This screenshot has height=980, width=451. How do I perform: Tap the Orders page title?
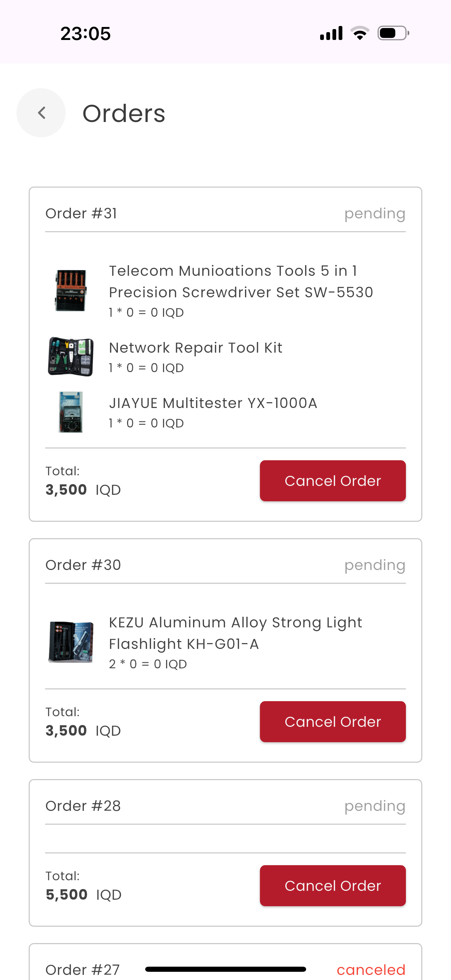[124, 113]
